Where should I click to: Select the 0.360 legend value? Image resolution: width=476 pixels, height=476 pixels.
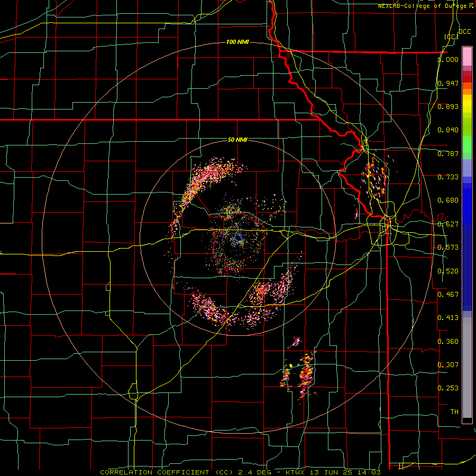(x=448, y=342)
